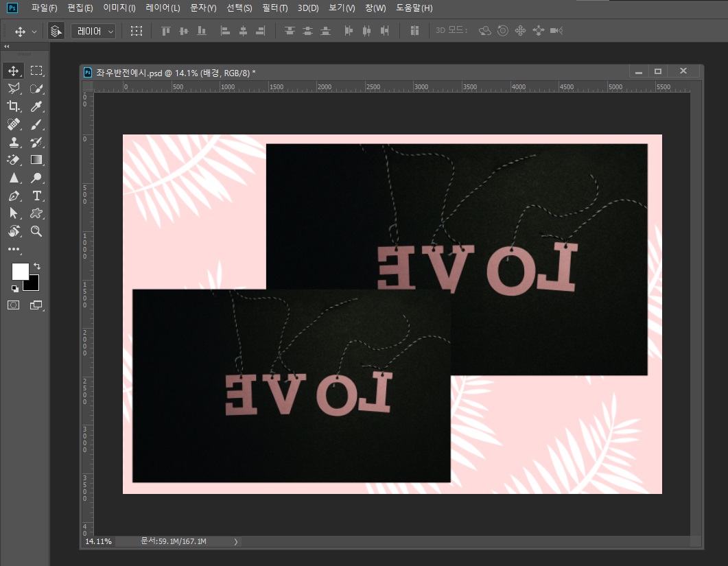Open the 필터(T) menu

coord(275,8)
